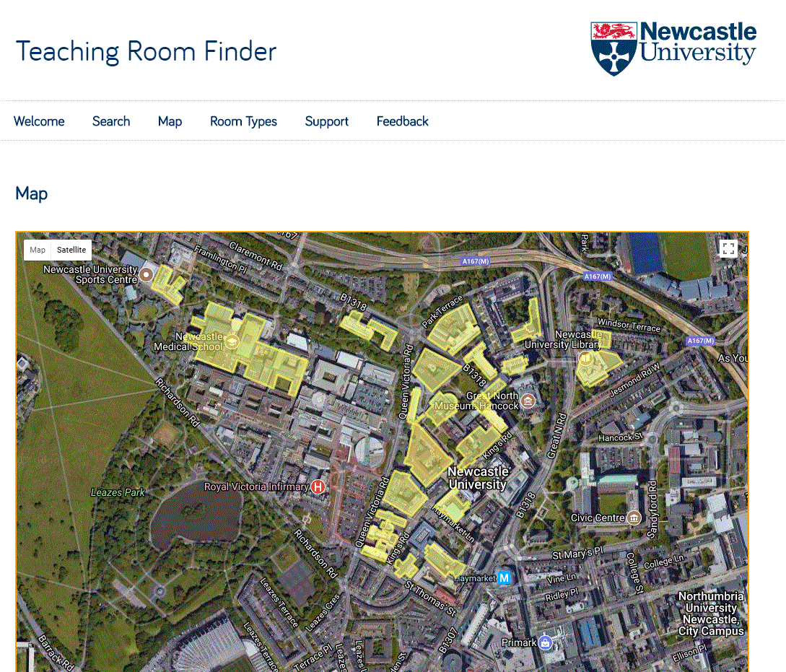Switch map to Satellite view
Screen dimensions: 786x672
[x=71, y=250]
